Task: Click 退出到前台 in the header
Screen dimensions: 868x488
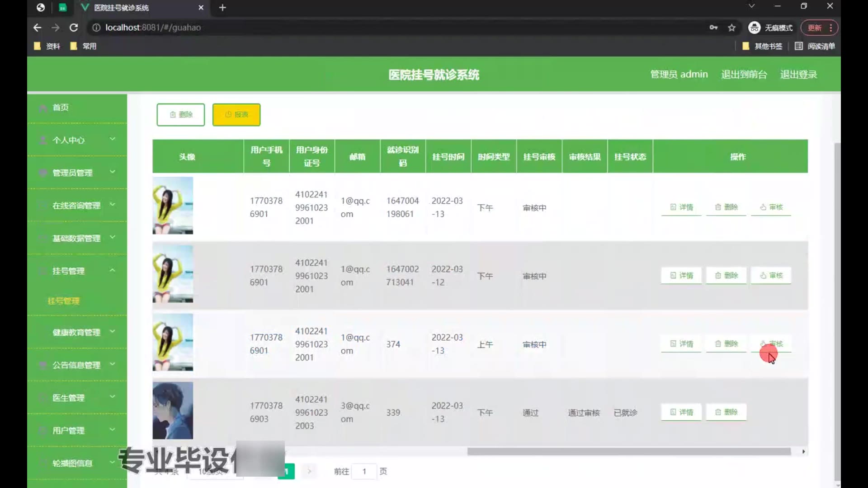Action: coord(744,74)
